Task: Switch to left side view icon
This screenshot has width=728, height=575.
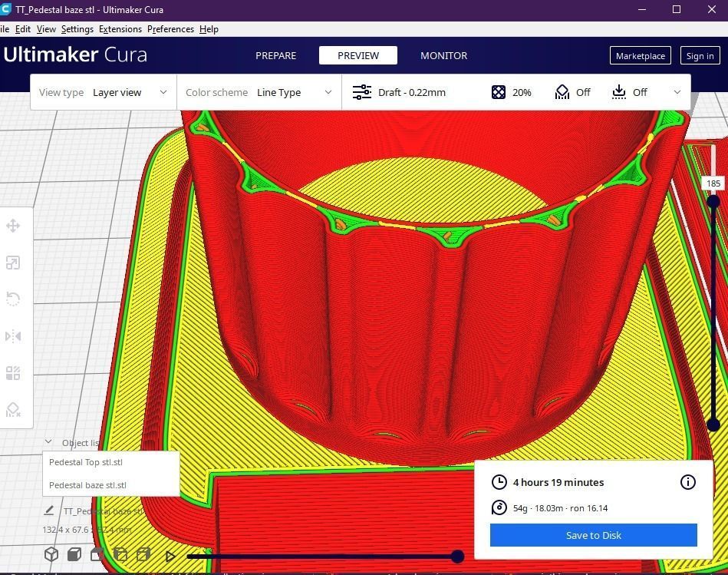Action: pos(120,554)
